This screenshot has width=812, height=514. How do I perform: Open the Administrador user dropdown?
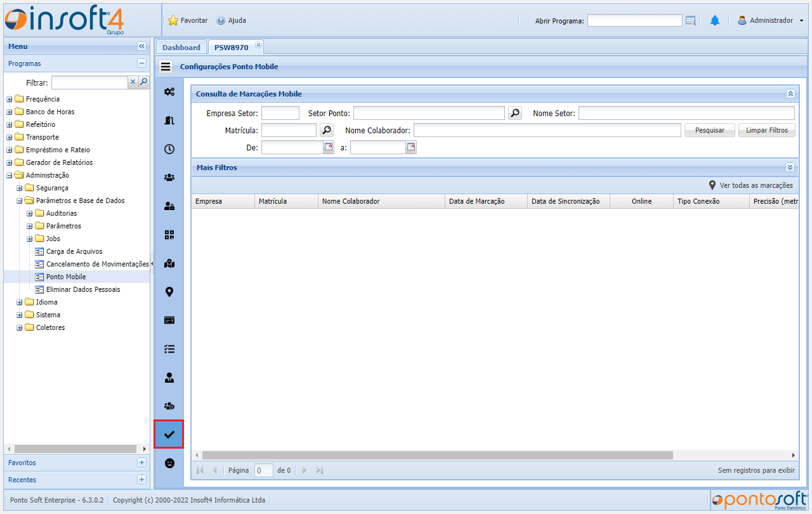[771, 21]
